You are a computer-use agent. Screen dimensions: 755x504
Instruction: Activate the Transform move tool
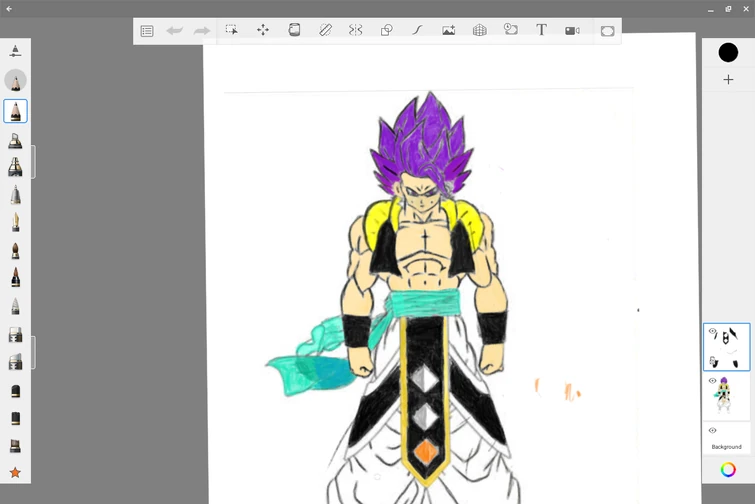263,30
